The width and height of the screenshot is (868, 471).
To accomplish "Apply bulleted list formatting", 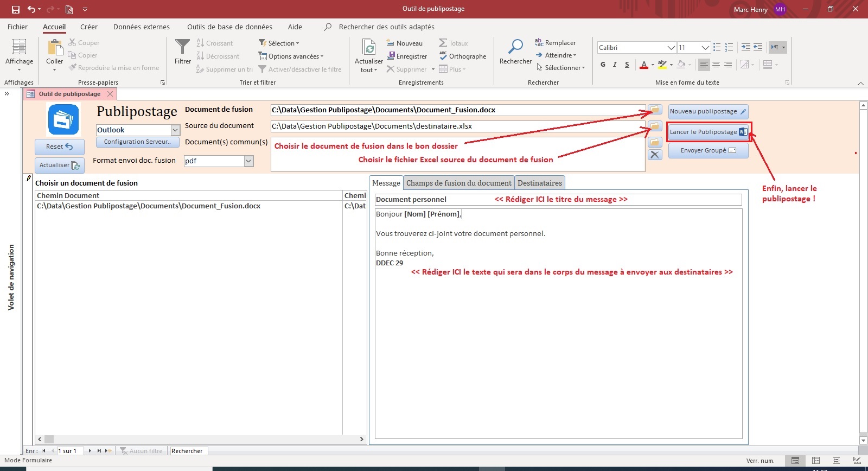I will (717, 47).
